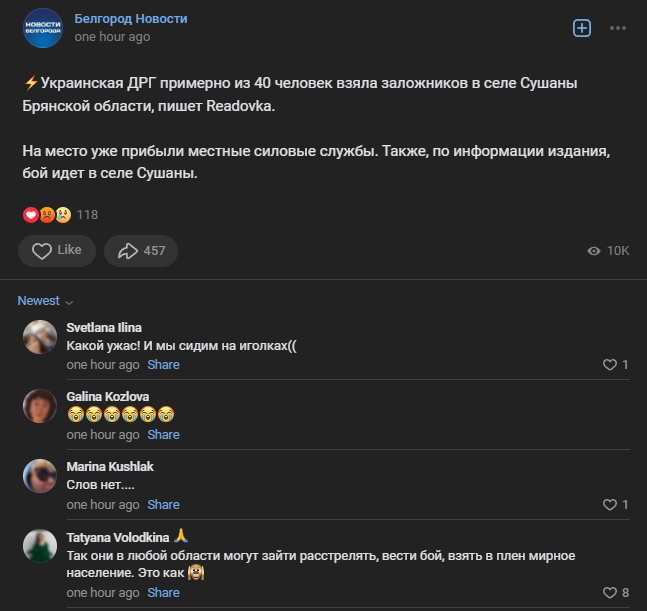This screenshot has width=647, height=611.
Task: Expand the Newest comment sort dropdown
Action: 46,301
